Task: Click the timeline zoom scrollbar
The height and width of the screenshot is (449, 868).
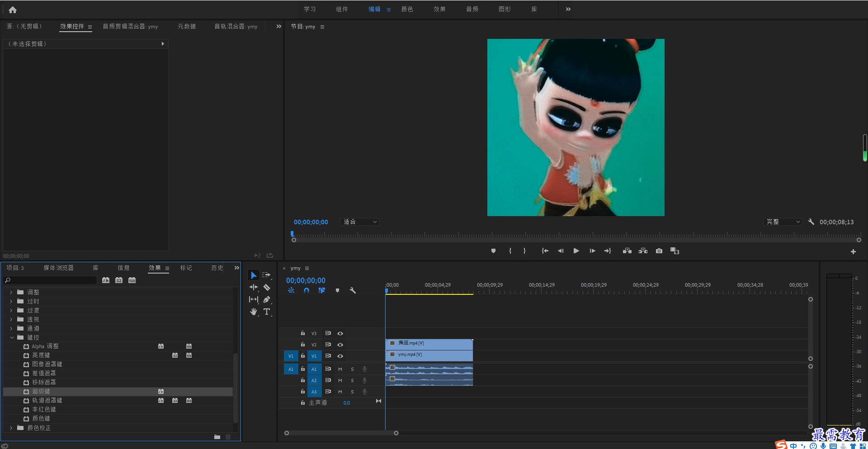Action: [x=341, y=433]
